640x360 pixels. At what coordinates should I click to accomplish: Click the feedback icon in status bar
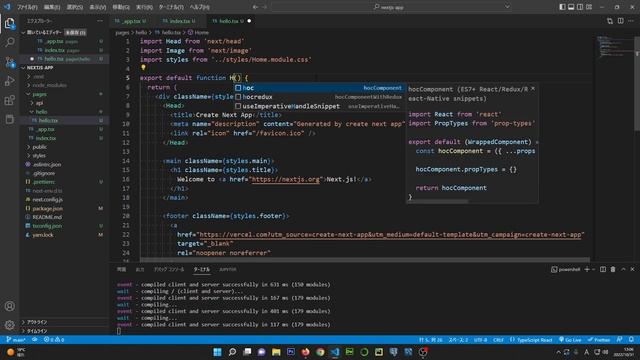pyautogui.click(x=620, y=340)
